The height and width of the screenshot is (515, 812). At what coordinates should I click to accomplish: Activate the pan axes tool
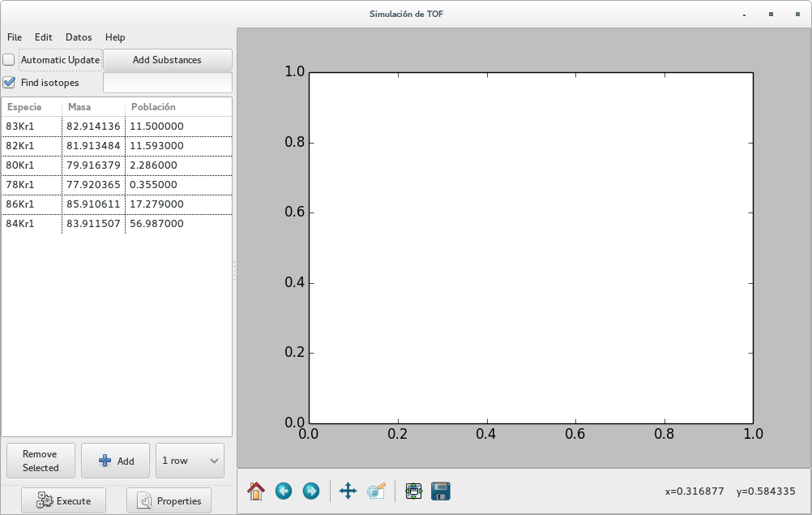(x=348, y=491)
